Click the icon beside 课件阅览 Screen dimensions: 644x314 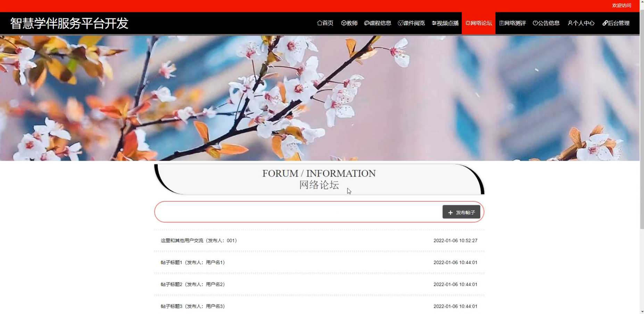point(400,23)
